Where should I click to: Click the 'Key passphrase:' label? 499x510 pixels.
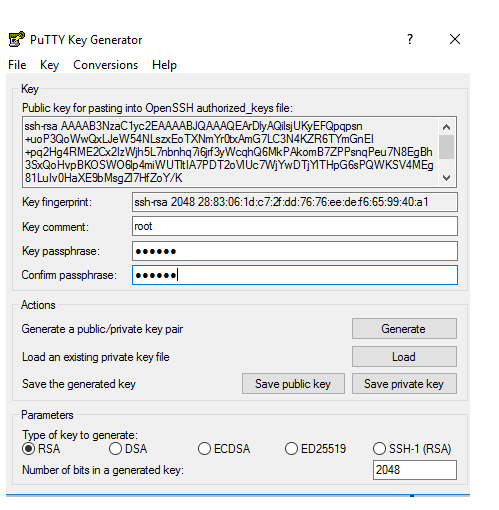[x=61, y=251]
